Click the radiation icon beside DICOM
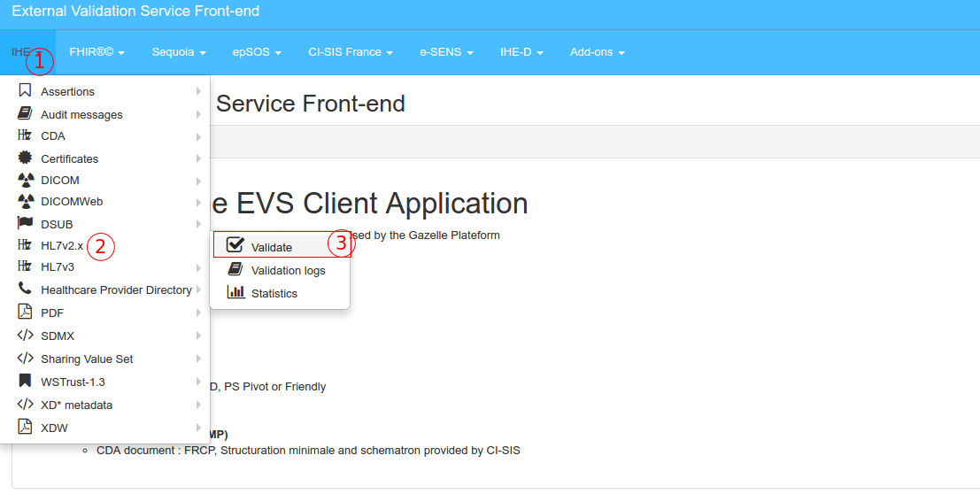Image resolution: width=980 pixels, height=494 pixels. [25, 180]
